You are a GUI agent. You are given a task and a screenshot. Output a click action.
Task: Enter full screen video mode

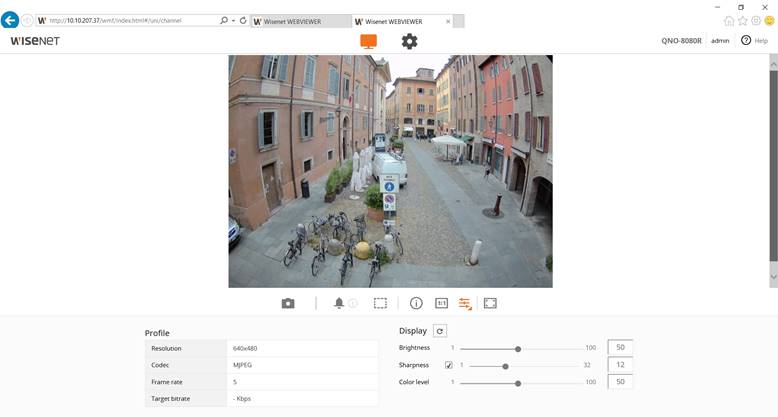click(490, 303)
